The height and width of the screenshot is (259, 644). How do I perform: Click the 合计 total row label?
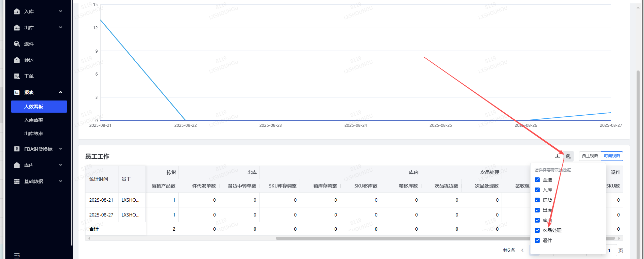pyautogui.click(x=94, y=229)
